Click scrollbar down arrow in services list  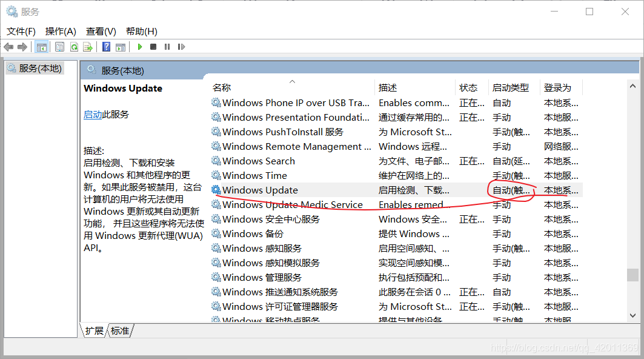click(x=632, y=315)
